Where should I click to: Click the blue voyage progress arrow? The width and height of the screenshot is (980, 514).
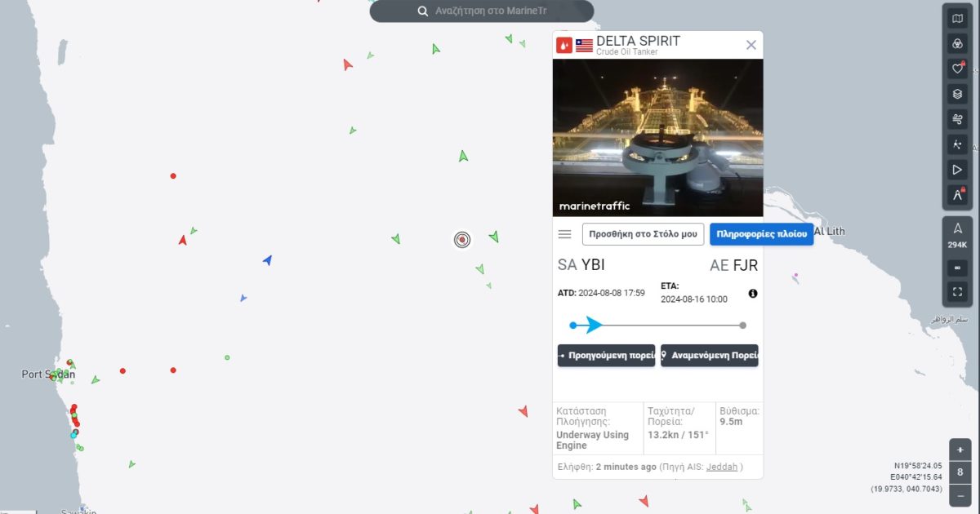(x=594, y=325)
